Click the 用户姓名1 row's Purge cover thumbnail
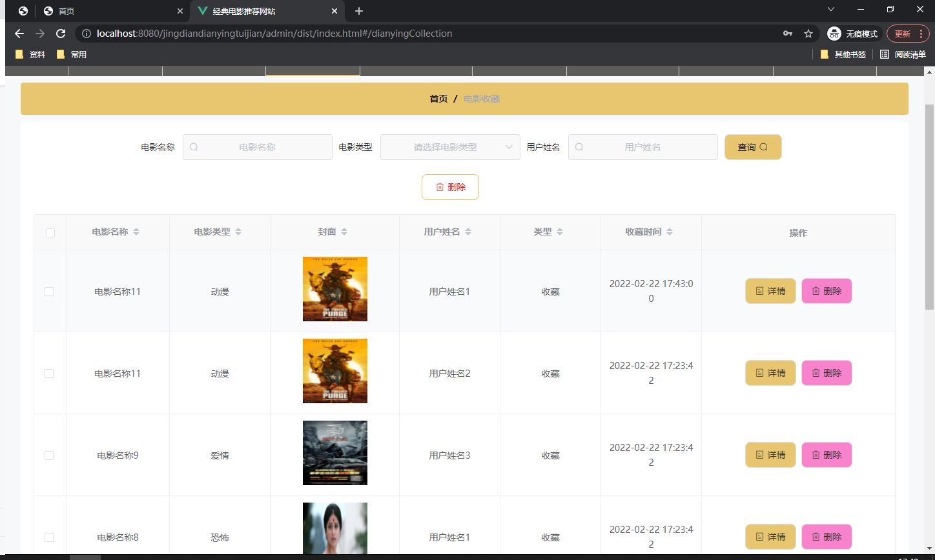The width and height of the screenshot is (935, 560). [335, 289]
